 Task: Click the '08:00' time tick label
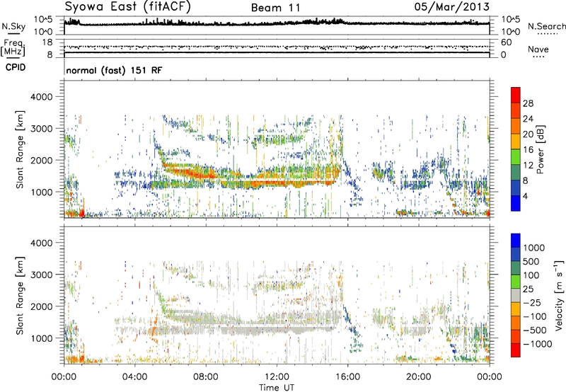[206, 377]
